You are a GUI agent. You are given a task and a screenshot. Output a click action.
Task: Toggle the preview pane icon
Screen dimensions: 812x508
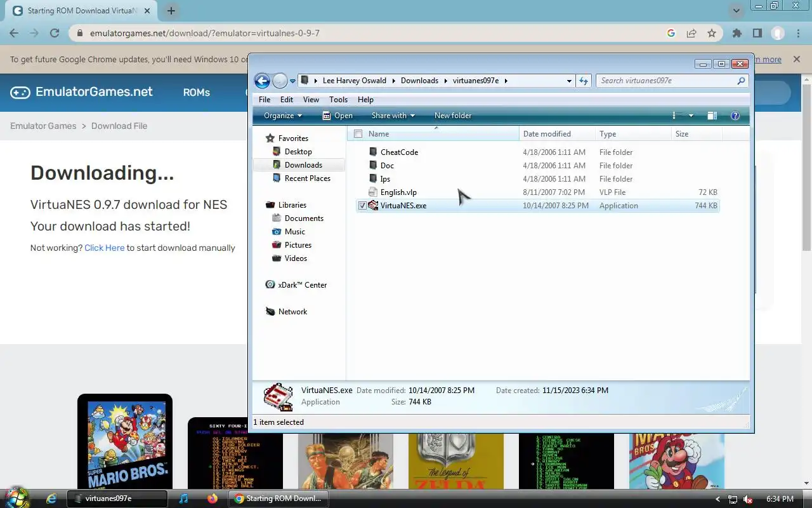pos(712,116)
